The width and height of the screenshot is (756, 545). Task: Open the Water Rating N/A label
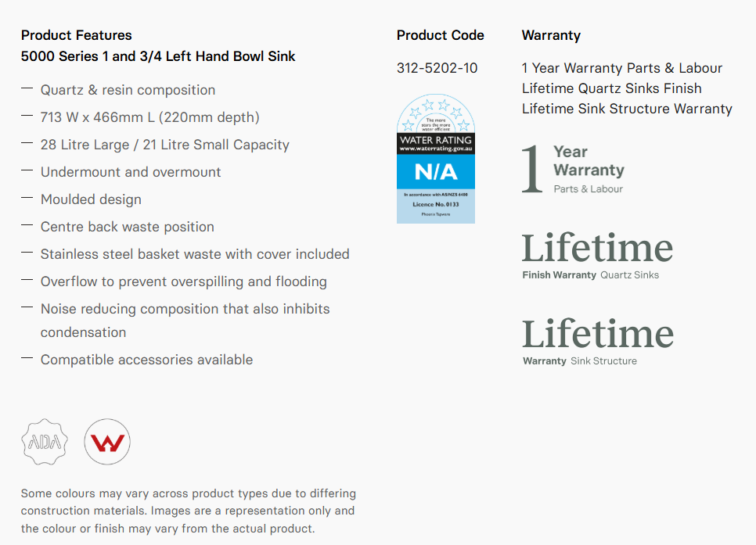[436, 159]
